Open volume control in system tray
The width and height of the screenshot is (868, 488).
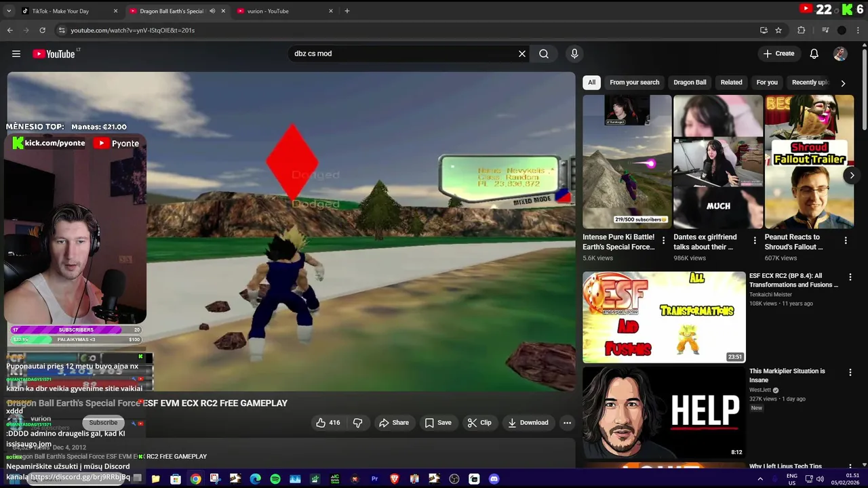coord(821,479)
